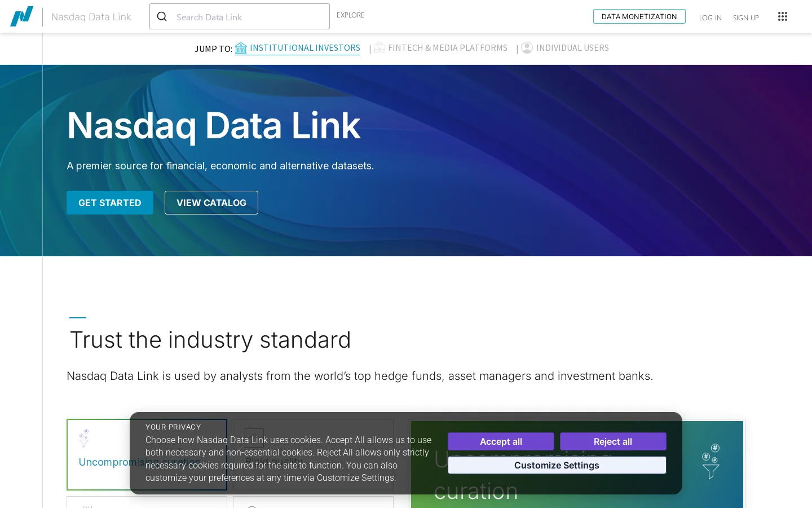Click the Institutional Investors bank icon

point(241,48)
